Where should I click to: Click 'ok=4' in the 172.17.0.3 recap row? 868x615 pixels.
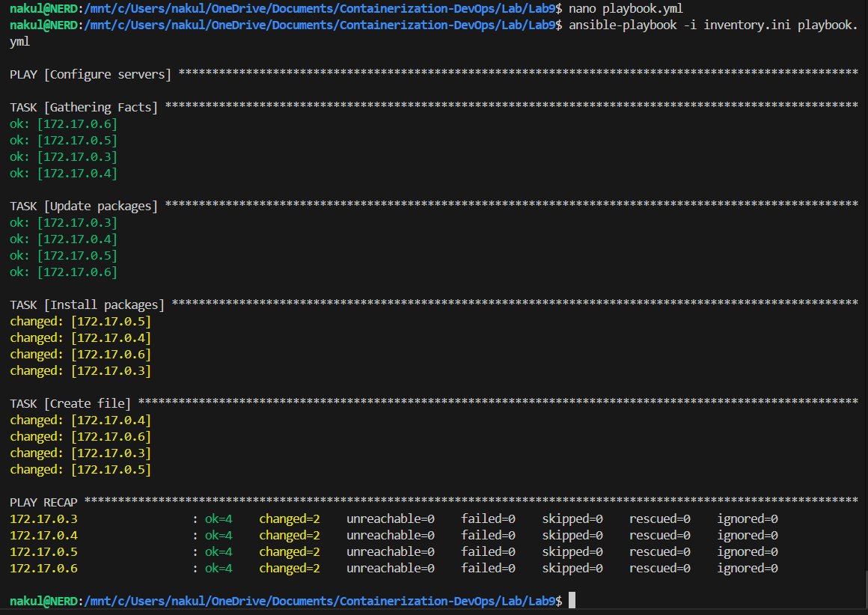tap(218, 519)
